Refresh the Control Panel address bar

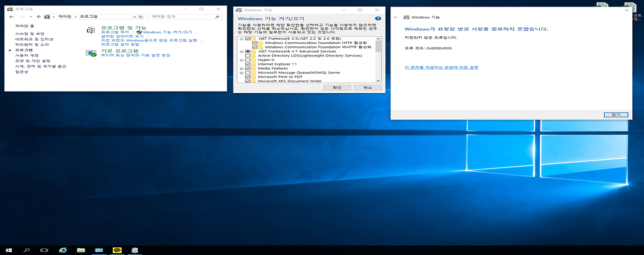[x=141, y=17]
